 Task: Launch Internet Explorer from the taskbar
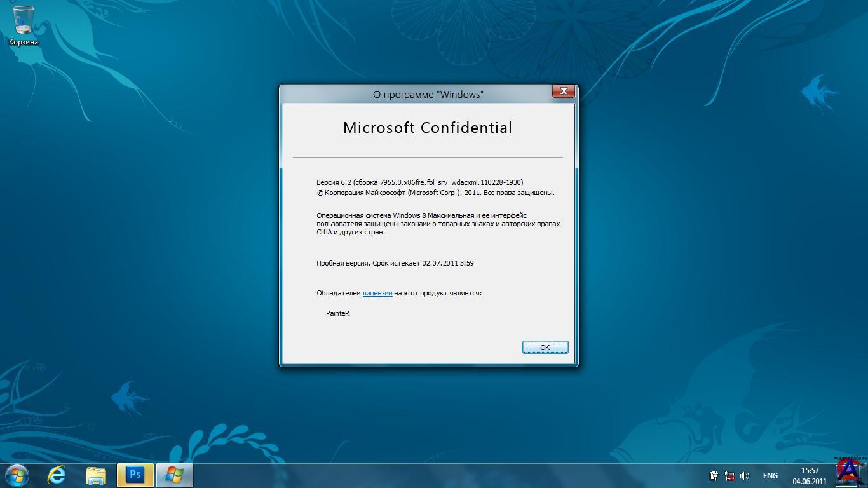click(57, 475)
